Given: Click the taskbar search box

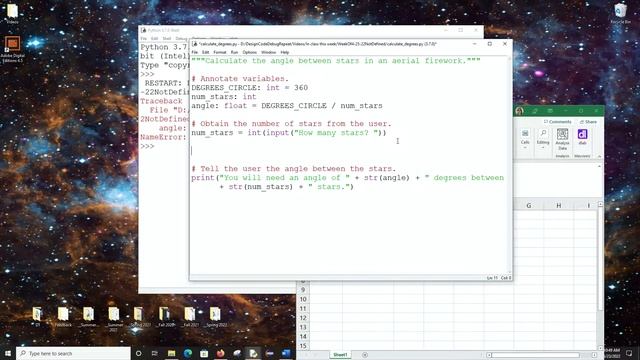Looking at the screenshot, I should point(73,353).
